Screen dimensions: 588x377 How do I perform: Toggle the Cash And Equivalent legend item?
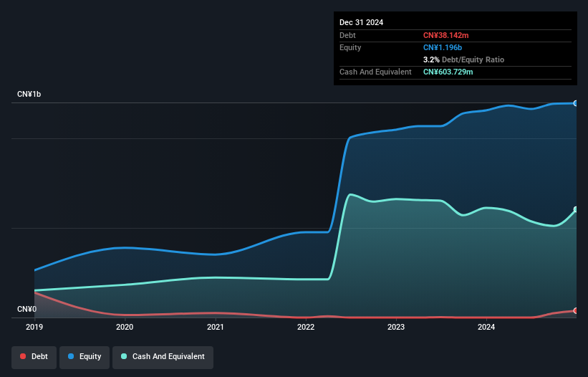click(163, 356)
